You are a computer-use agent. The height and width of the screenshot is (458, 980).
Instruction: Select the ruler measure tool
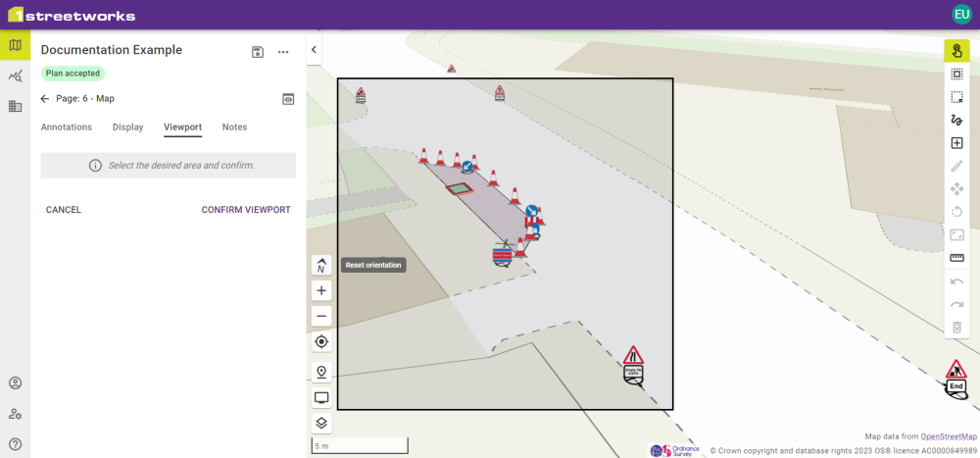point(957,258)
